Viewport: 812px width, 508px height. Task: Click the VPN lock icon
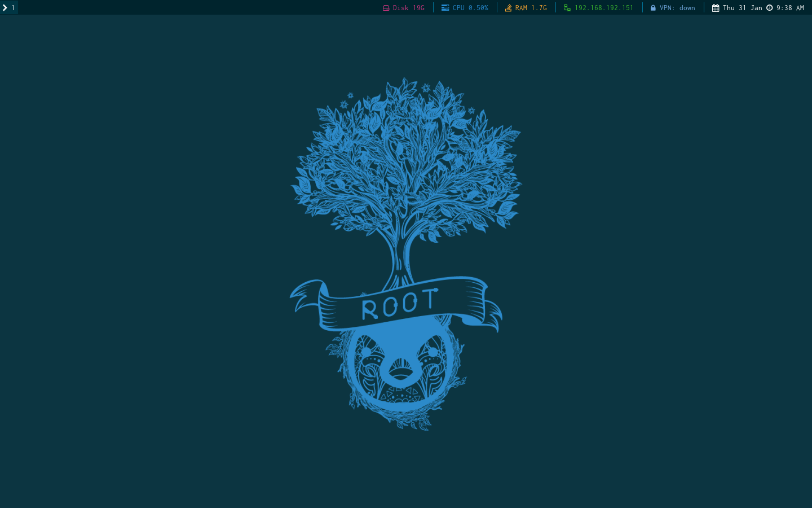click(x=653, y=8)
